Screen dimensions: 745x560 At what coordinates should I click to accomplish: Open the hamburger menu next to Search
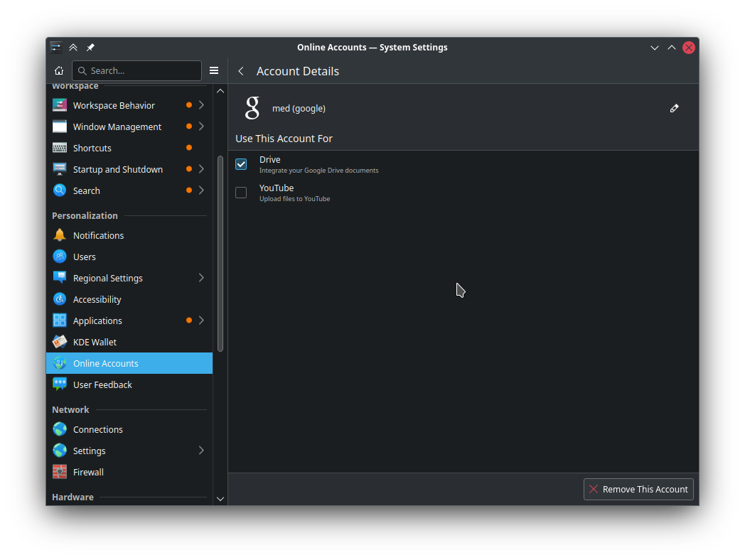pyautogui.click(x=214, y=71)
